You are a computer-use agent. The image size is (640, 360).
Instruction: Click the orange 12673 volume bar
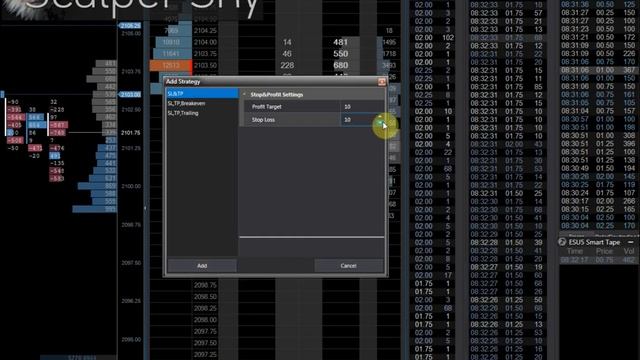(x=171, y=65)
